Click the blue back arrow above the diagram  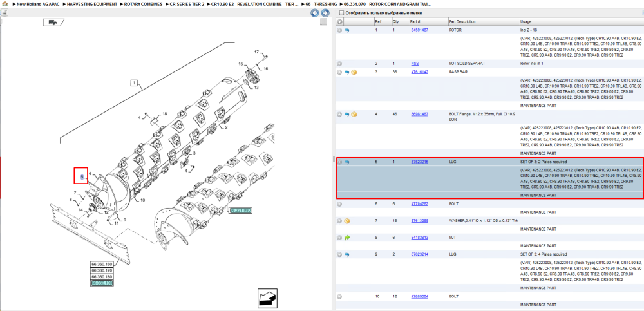pos(315,13)
